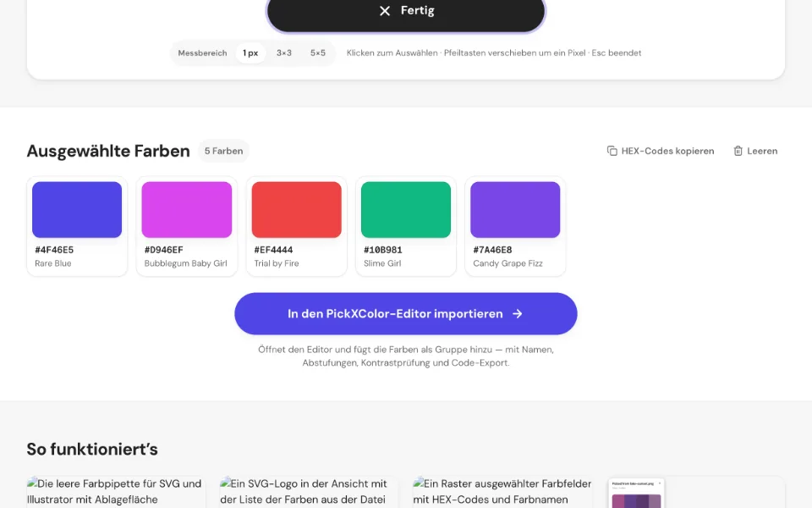The height and width of the screenshot is (508, 812).
Task: Click the Trial by Fire name
Action: 277,263
